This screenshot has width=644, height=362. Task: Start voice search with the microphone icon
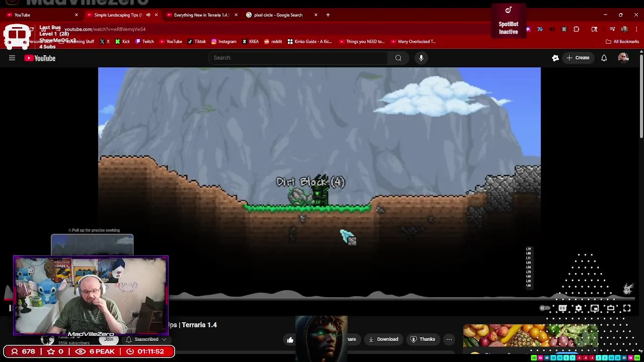(x=421, y=58)
